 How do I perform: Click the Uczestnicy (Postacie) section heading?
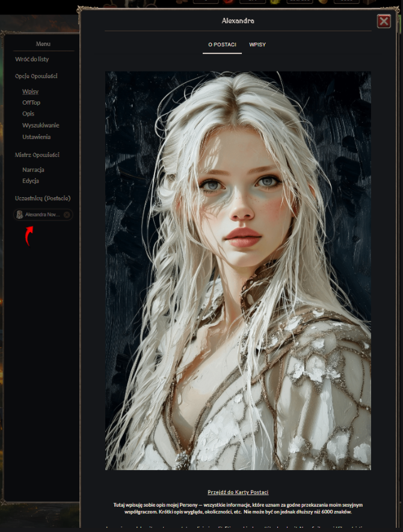(43, 198)
